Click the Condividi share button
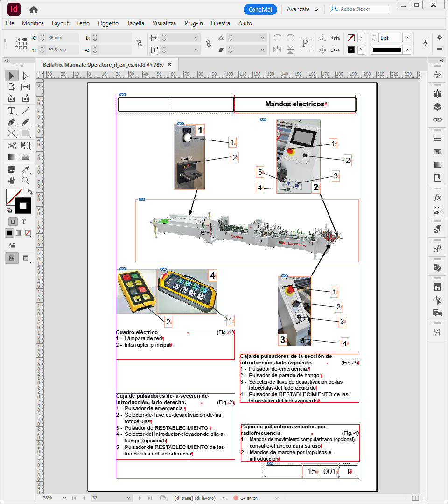Image resolution: width=448 pixels, height=504 pixels. pyautogui.click(x=260, y=9)
